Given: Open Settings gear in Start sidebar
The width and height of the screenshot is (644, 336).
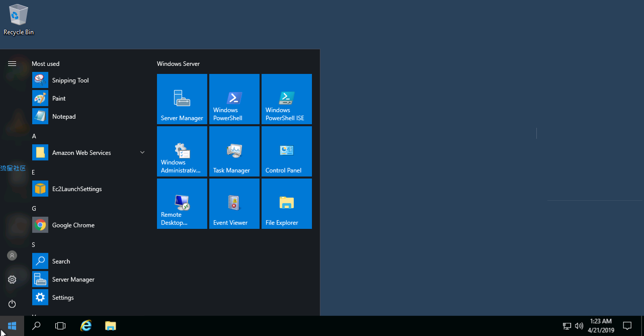Looking at the screenshot, I should pos(12,280).
